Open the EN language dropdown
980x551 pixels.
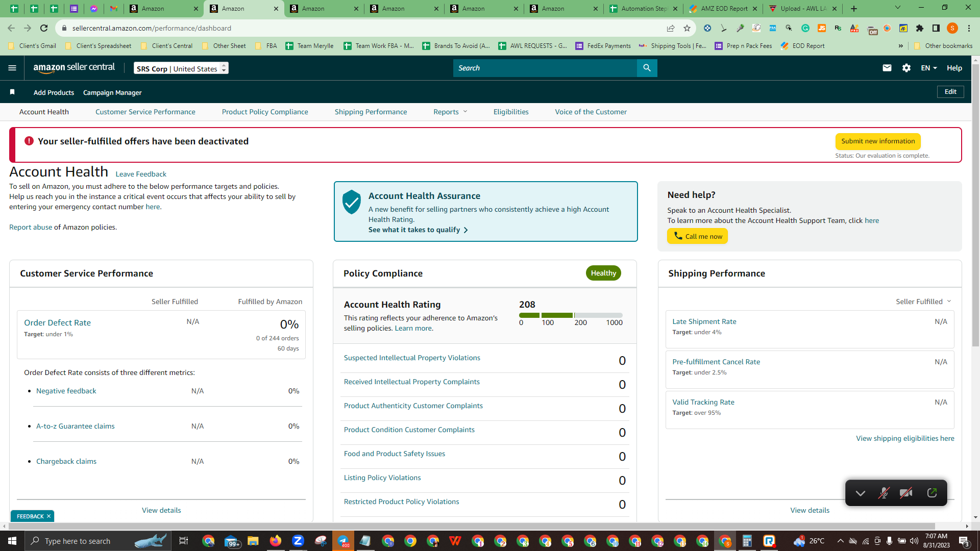[928, 68]
